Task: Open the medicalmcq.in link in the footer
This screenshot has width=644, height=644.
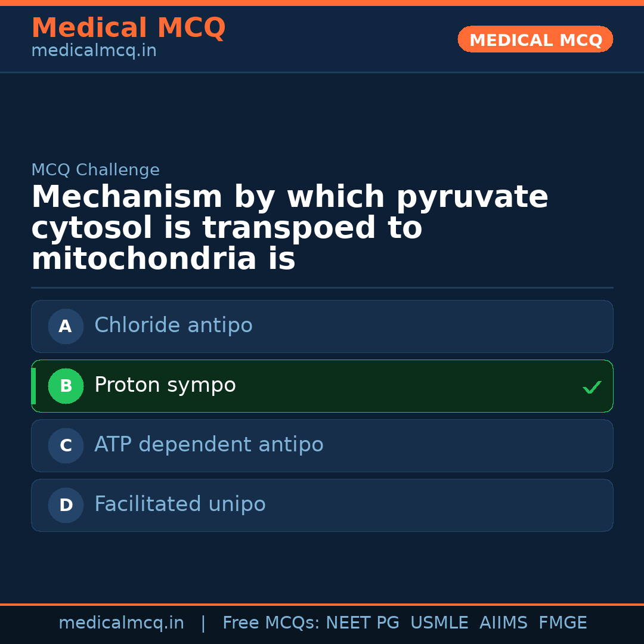Action: [x=121, y=623]
